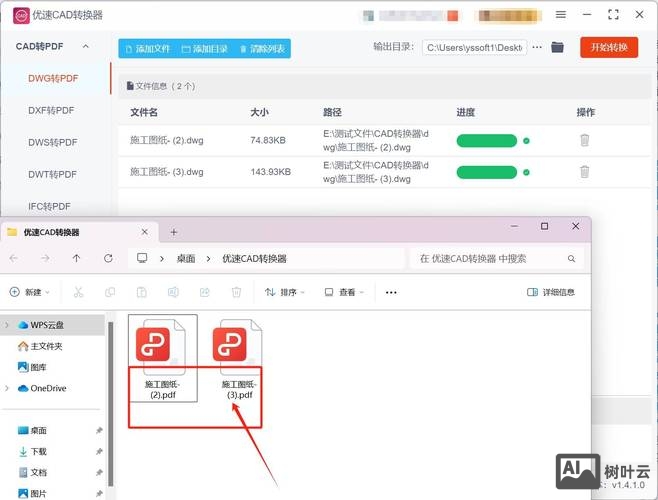Click the 优速CAD转换器 Explorer tab
The height and width of the screenshot is (500, 658).
coord(79,232)
